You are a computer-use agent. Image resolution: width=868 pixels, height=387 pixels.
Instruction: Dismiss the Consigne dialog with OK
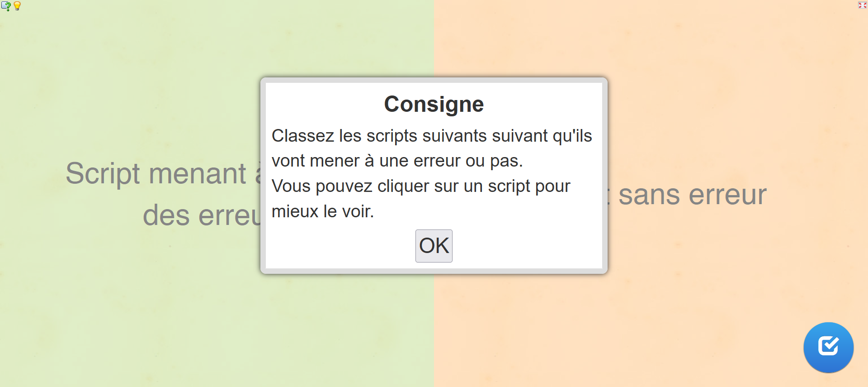(434, 246)
